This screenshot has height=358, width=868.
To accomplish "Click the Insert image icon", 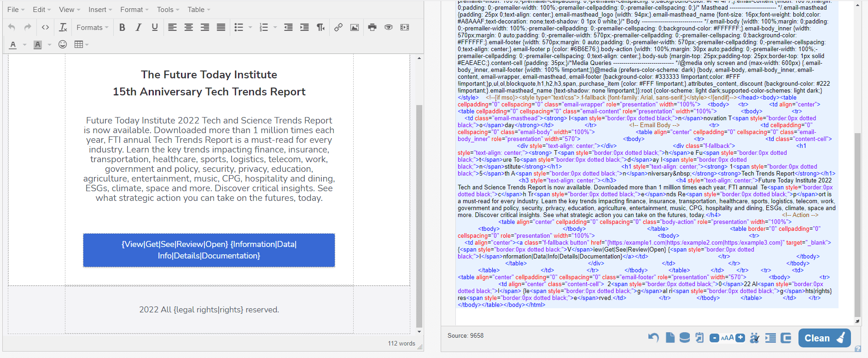I will 355,27.
